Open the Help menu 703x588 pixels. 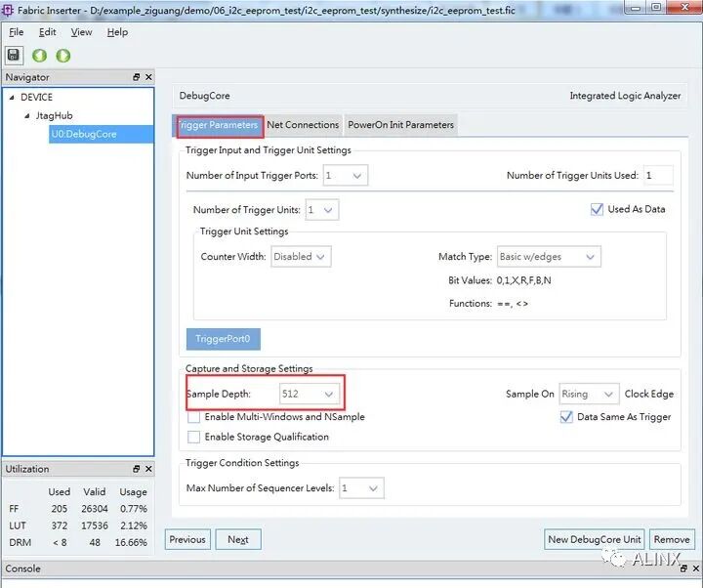coord(117,32)
